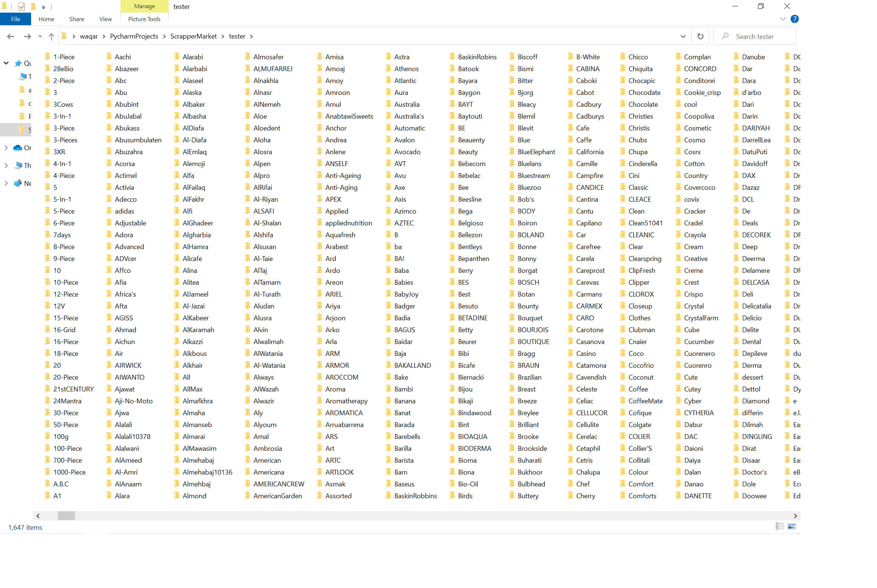Click the scroll right arrow
This screenshot has height=588, width=877.
(795, 516)
